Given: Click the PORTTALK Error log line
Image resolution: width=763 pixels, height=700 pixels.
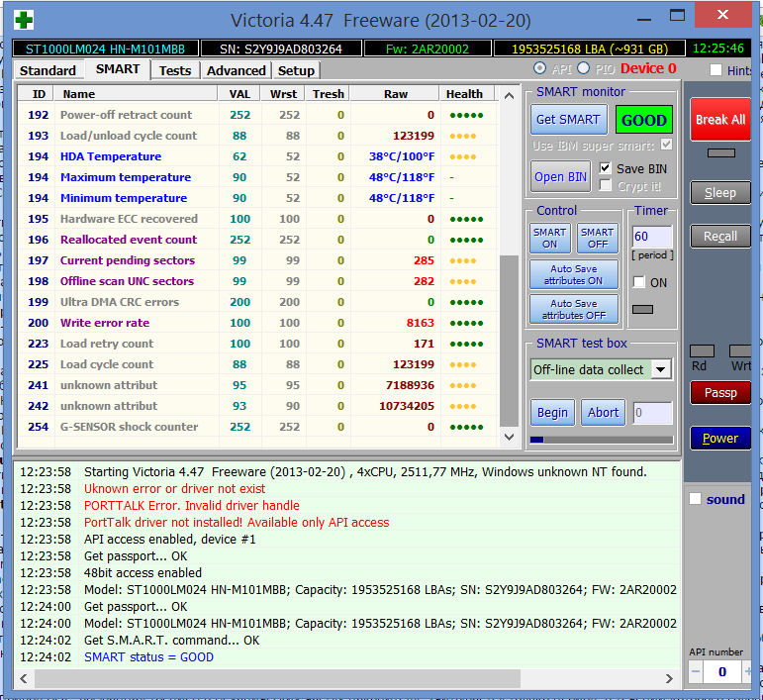Looking at the screenshot, I should coord(192,505).
